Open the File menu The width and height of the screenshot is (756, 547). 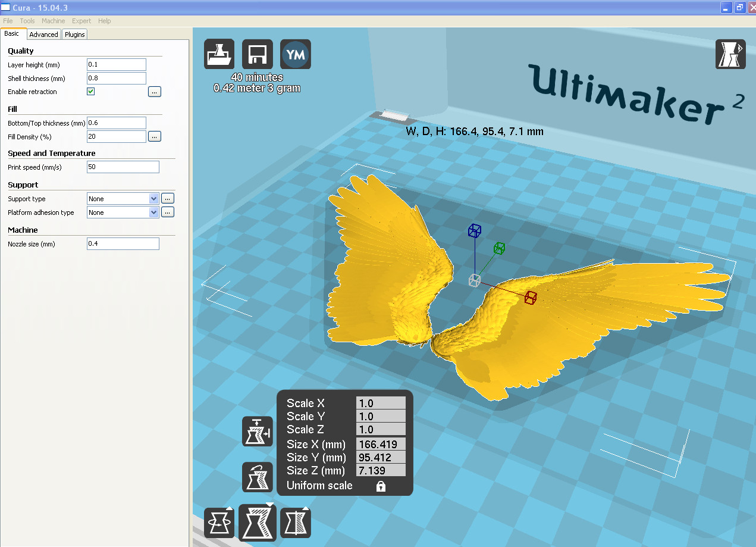[x=8, y=21]
